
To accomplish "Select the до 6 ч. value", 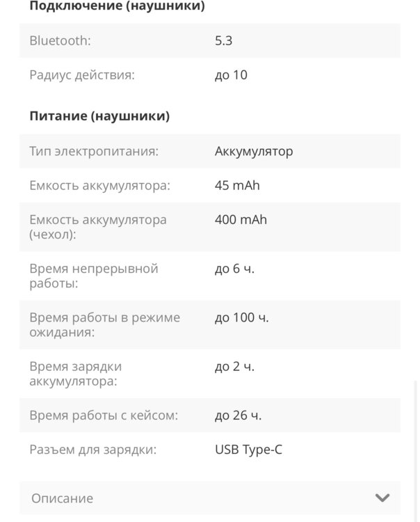I will [234, 269].
